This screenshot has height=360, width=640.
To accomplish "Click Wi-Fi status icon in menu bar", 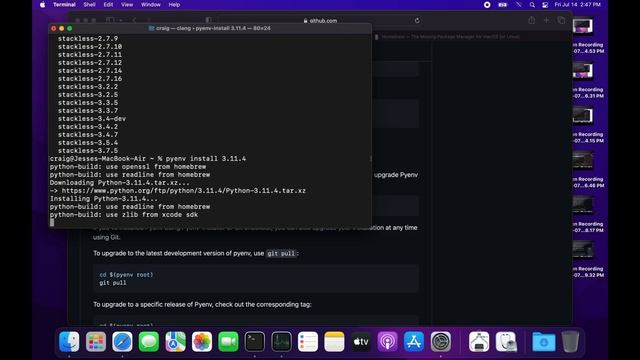I will (518, 4).
